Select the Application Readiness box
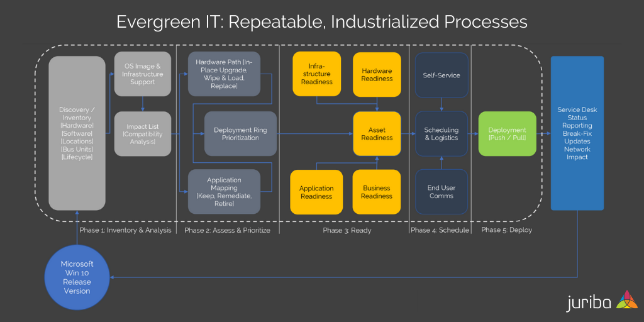The width and height of the screenshot is (644, 322). click(316, 192)
